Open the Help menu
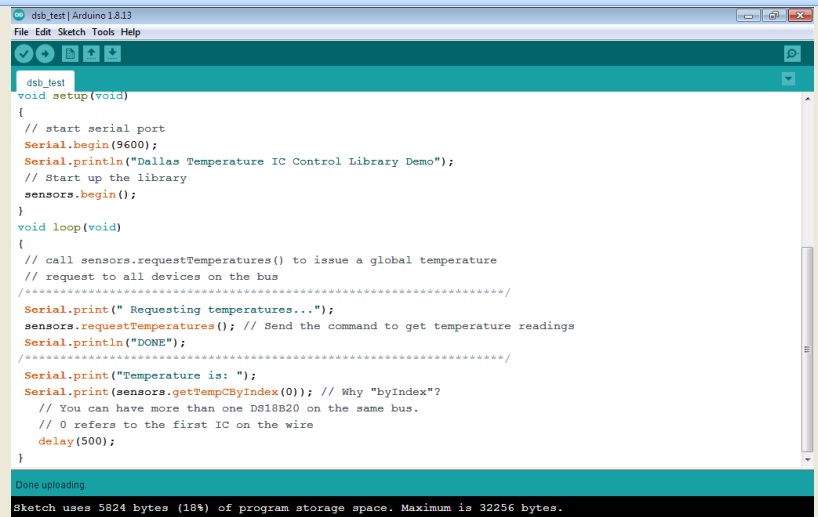This screenshot has height=517, width=818. [x=130, y=32]
